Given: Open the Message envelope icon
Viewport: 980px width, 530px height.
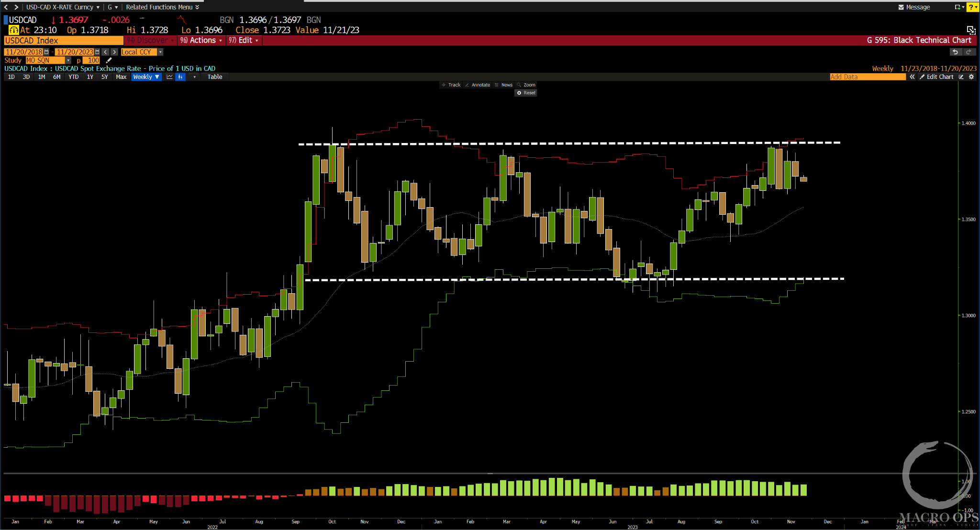Looking at the screenshot, I should point(901,7).
